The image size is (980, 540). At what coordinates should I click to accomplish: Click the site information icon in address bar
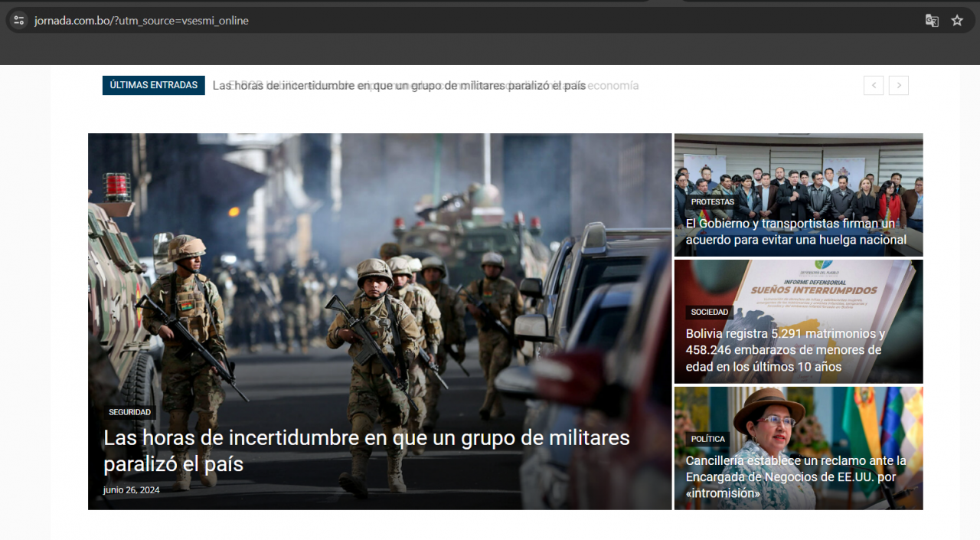(x=19, y=21)
